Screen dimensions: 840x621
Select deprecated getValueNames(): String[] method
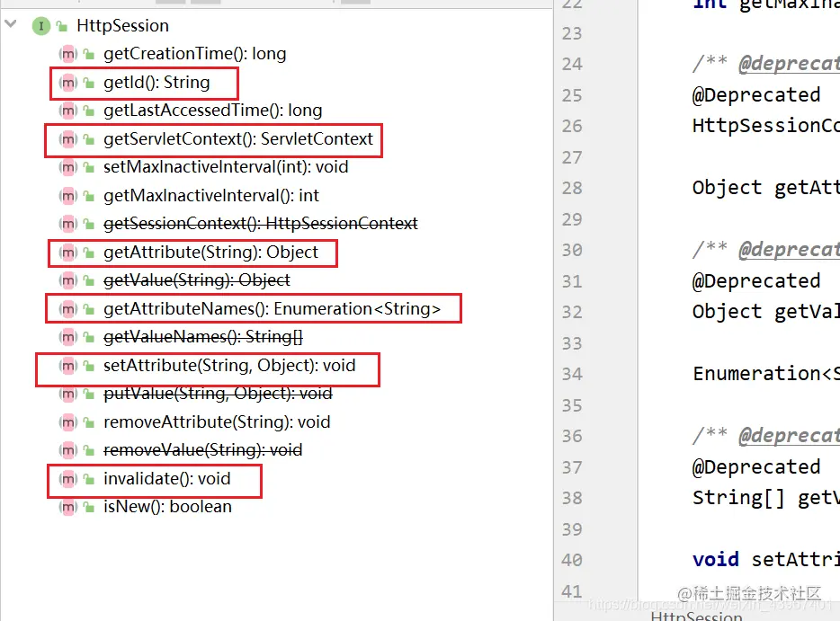203,337
